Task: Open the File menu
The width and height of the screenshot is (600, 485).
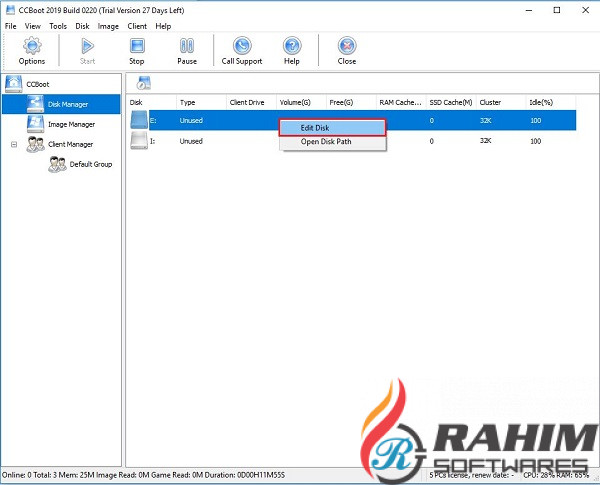Action: pos(10,26)
